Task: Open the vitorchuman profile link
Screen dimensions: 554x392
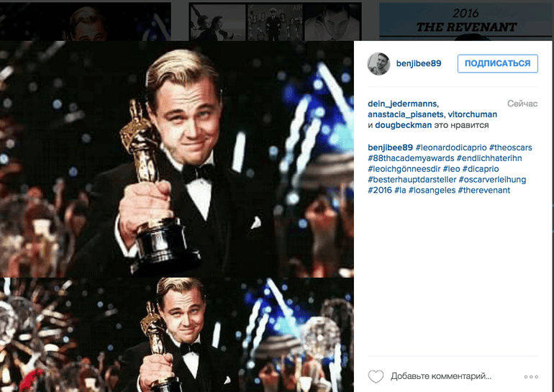Action: (473, 114)
